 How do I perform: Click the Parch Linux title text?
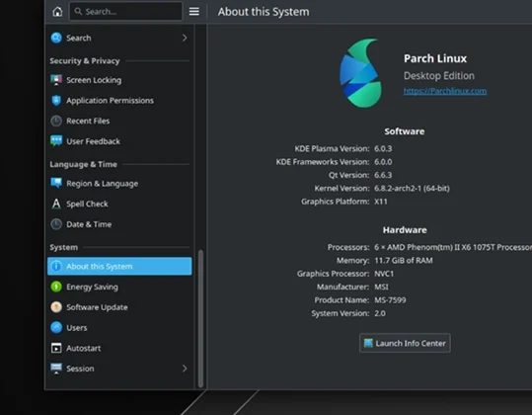[x=435, y=58]
